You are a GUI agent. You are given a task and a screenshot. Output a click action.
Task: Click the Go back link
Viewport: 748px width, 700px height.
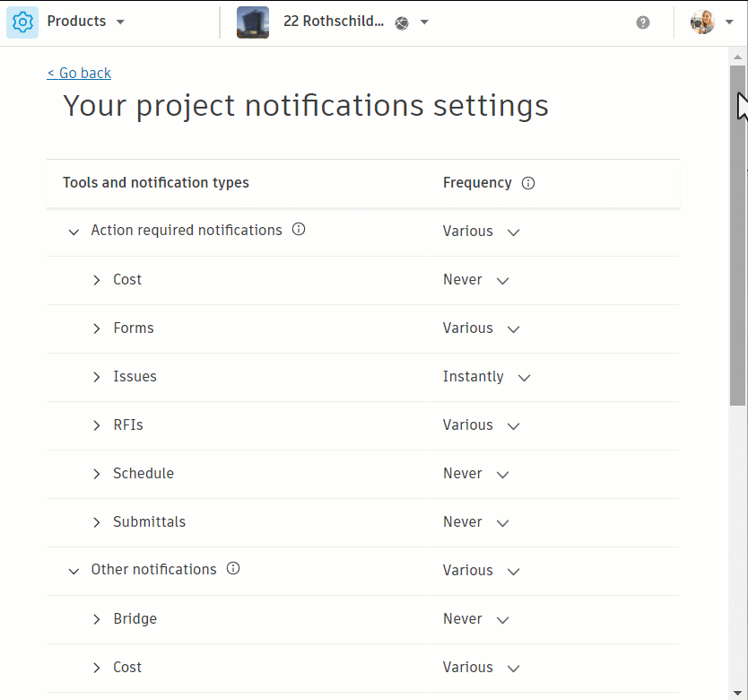79,74
